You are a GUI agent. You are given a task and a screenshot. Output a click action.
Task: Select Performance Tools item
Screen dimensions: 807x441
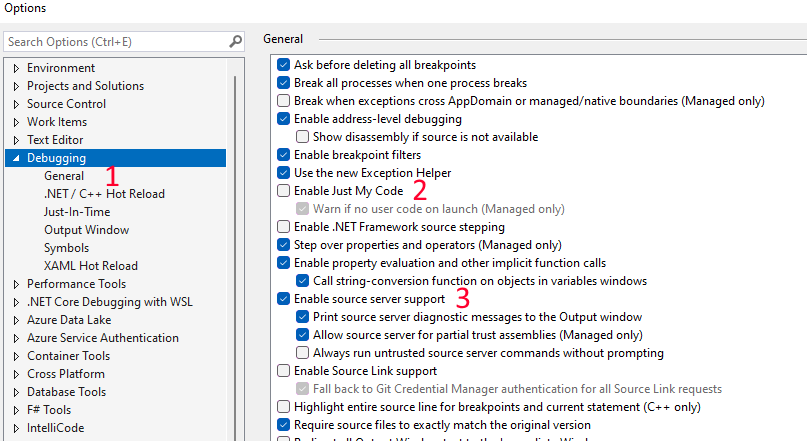[77, 284]
